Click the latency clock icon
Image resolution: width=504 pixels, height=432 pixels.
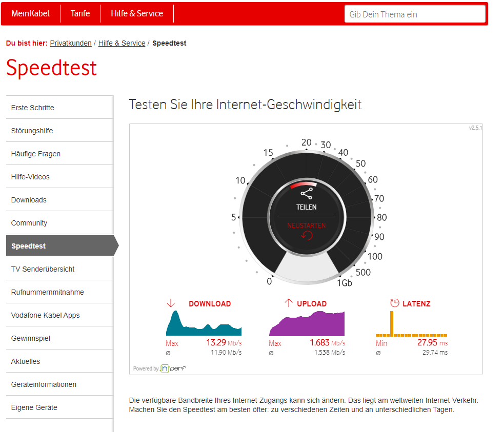[394, 303]
